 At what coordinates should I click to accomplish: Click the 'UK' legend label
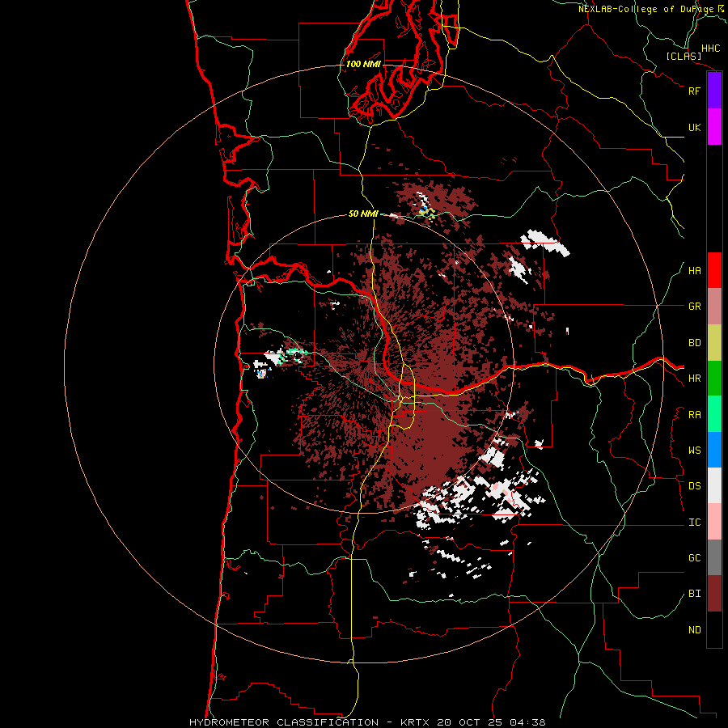[x=694, y=127]
